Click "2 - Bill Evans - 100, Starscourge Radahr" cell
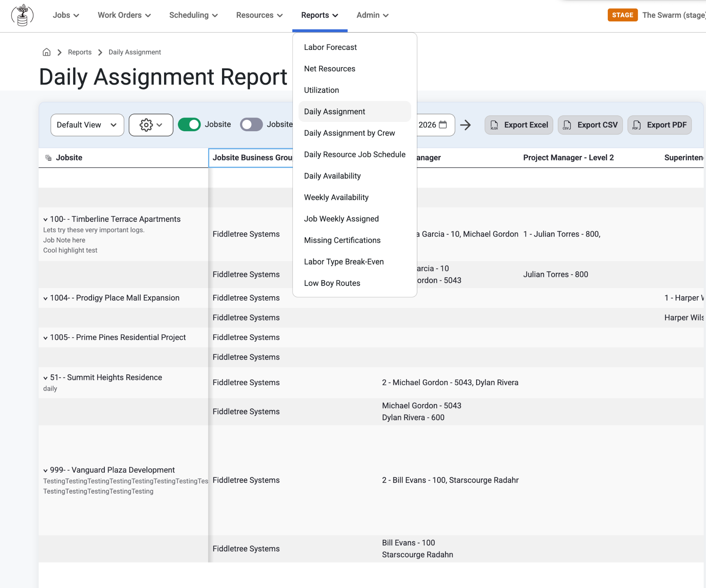Image resolution: width=706 pixels, height=588 pixels. [450, 480]
